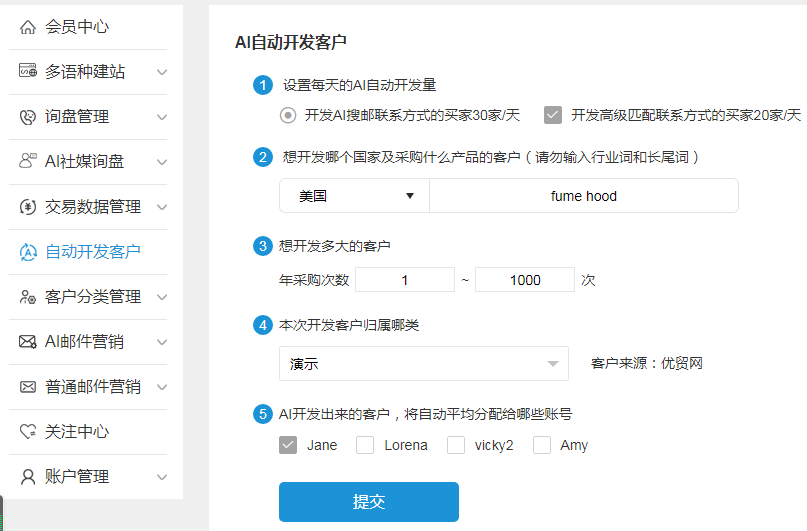Click the AI自动开发客户 page heading
This screenshot has height=531, width=807.
pyautogui.click(x=291, y=42)
